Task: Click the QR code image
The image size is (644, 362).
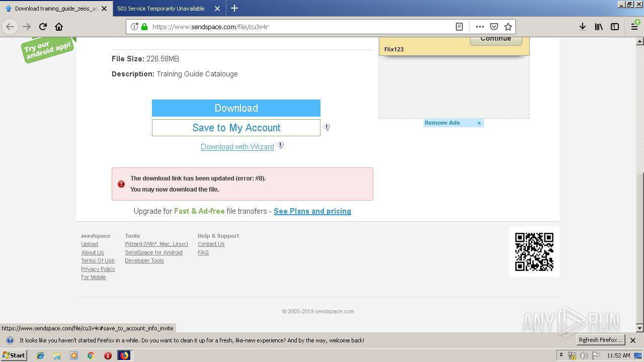Action: pos(534,251)
